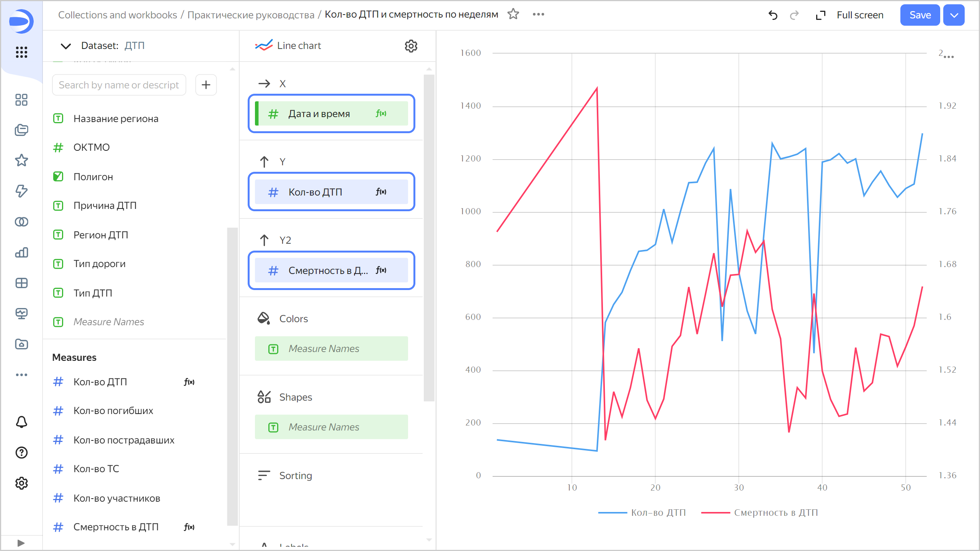Click the add field plus button
Image resolution: width=980 pixels, height=551 pixels.
point(206,85)
